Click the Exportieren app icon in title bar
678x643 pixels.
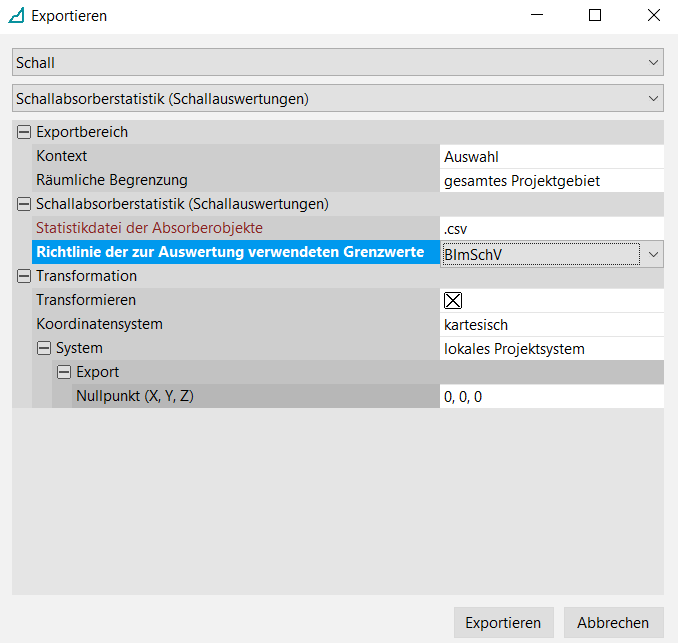point(16,16)
